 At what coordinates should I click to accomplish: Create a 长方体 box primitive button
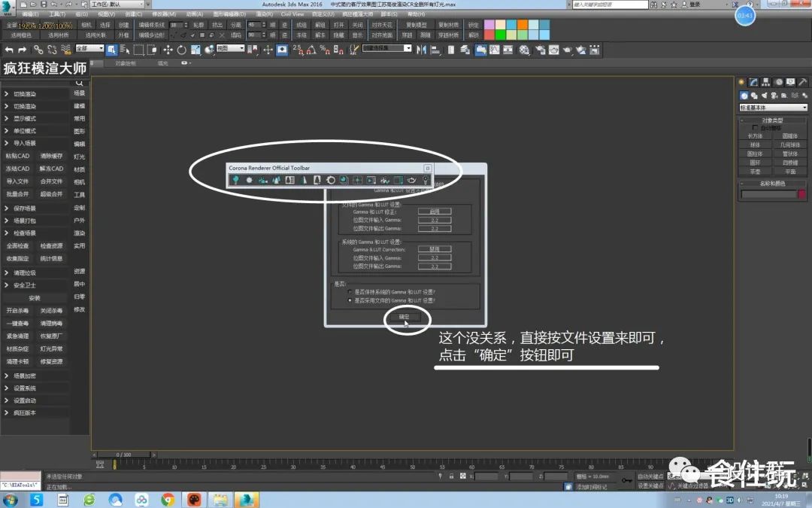755,135
